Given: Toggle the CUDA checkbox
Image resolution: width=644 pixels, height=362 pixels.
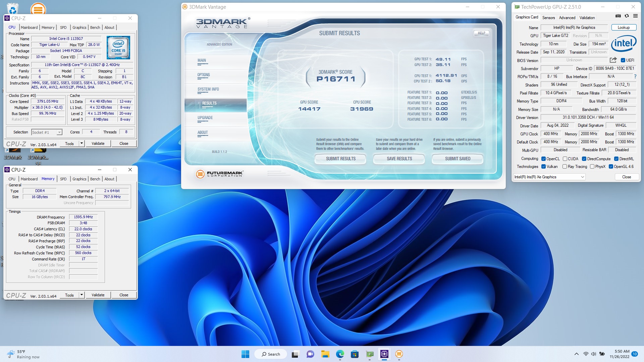Looking at the screenshot, I should tap(565, 159).
